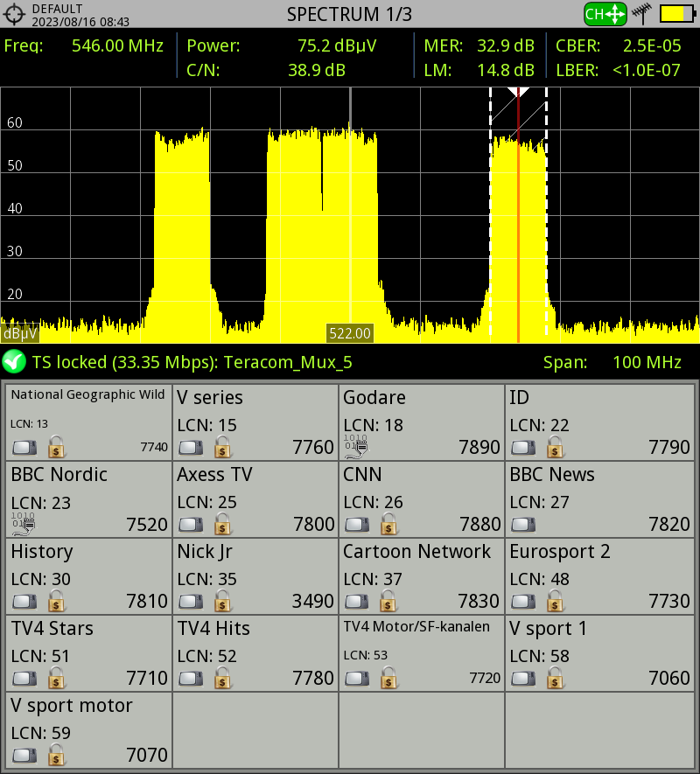Choose the TV4 Hits channel cell
This screenshot has width=700, height=774.
tap(255, 653)
